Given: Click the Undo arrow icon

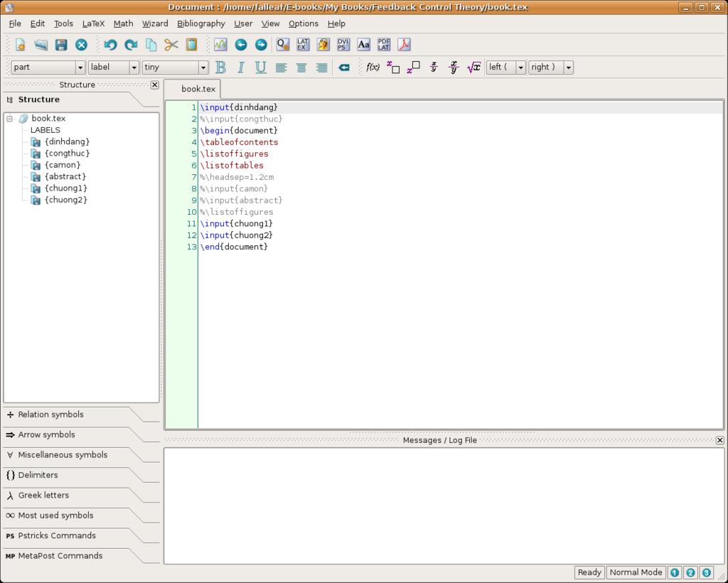Looking at the screenshot, I should point(110,45).
